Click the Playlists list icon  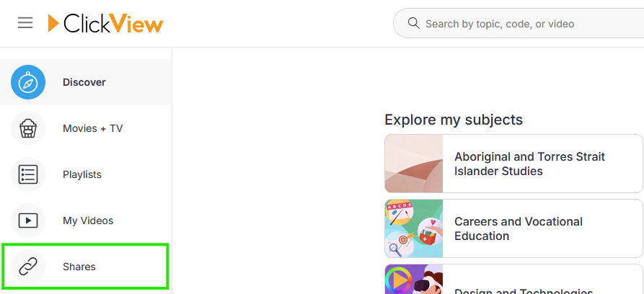(28, 174)
